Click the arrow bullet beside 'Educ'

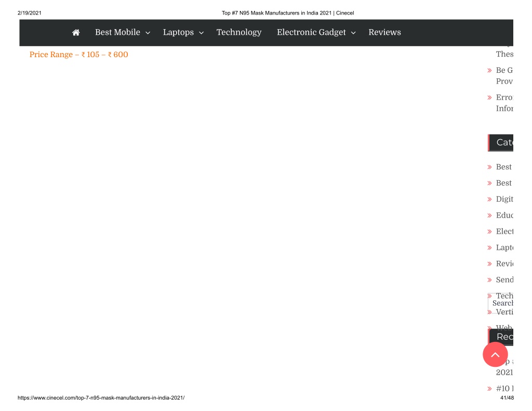[489, 216]
